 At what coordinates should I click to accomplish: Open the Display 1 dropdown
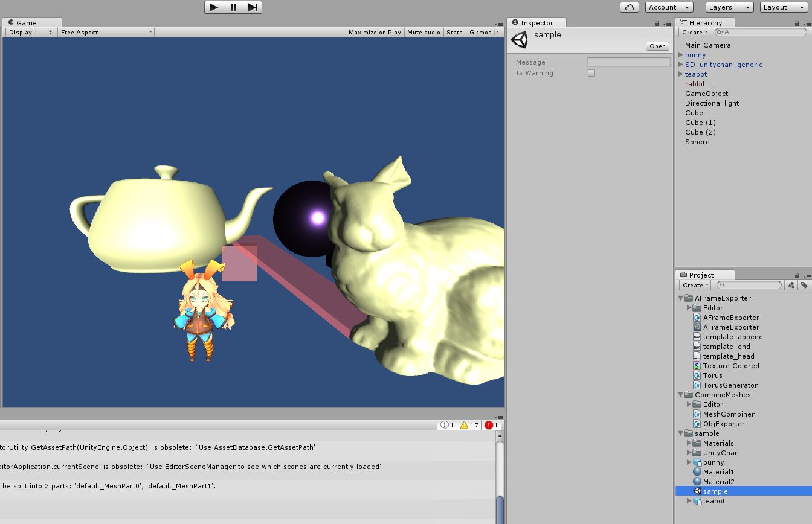30,32
